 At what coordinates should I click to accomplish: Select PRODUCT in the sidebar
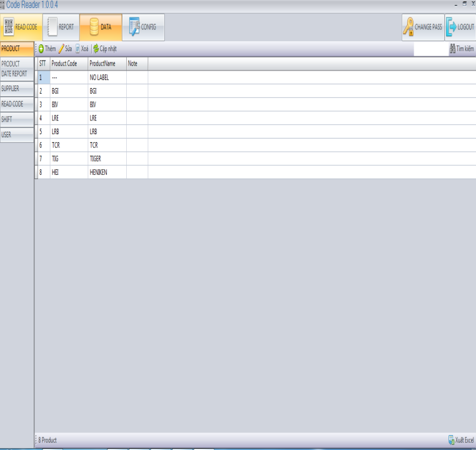click(x=17, y=49)
